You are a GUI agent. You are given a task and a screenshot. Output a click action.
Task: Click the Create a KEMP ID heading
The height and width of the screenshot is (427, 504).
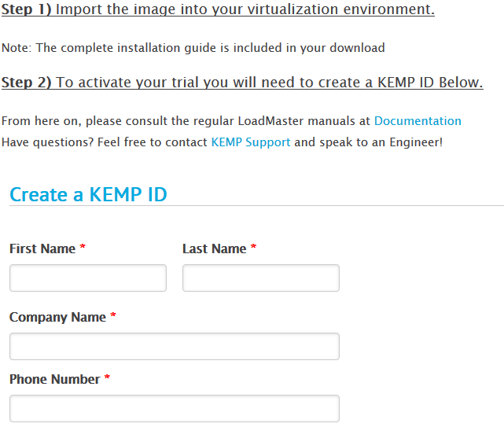click(88, 194)
